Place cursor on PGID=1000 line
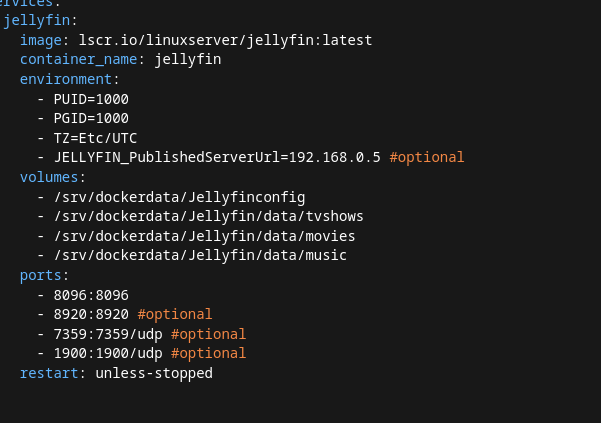This screenshot has height=423, width=601. pos(91,118)
